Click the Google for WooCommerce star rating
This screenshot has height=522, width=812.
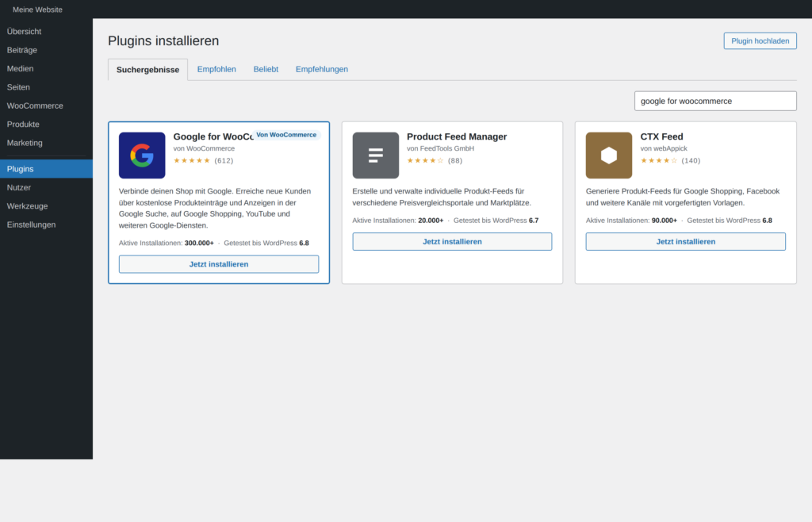pyautogui.click(x=192, y=160)
